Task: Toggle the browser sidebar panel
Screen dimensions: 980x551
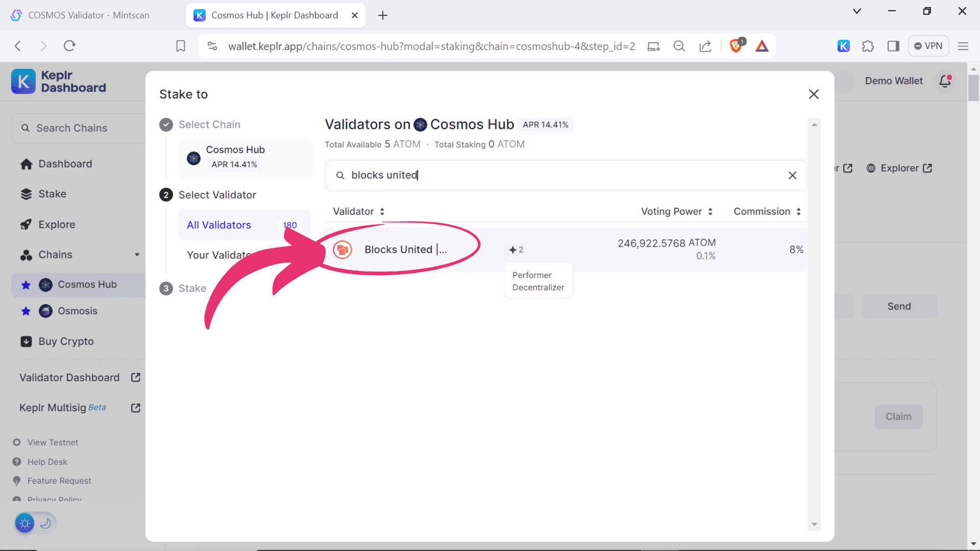Action: pyautogui.click(x=893, y=46)
